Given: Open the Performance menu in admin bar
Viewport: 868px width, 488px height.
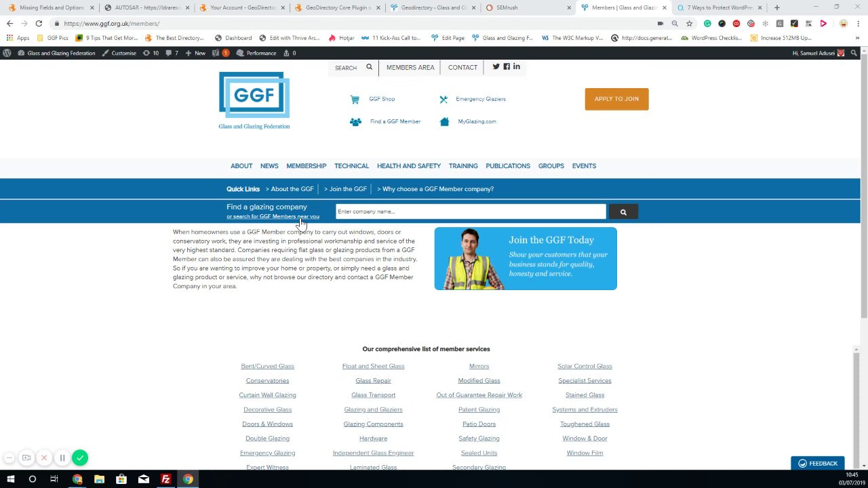Looking at the screenshot, I should [x=256, y=53].
